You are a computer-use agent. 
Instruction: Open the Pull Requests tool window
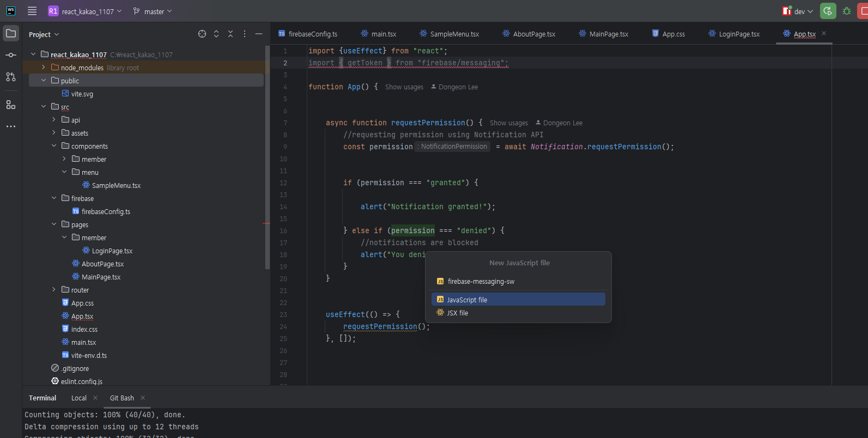[x=11, y=77]
